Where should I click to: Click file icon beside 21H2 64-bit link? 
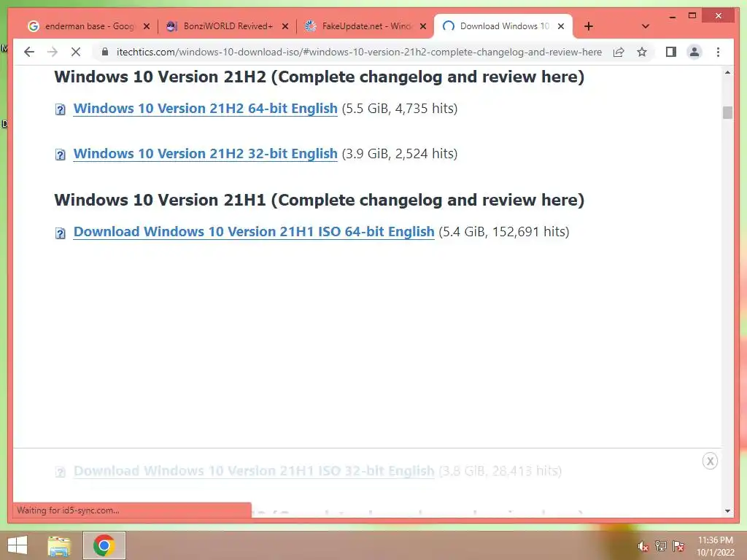[61, 110]
